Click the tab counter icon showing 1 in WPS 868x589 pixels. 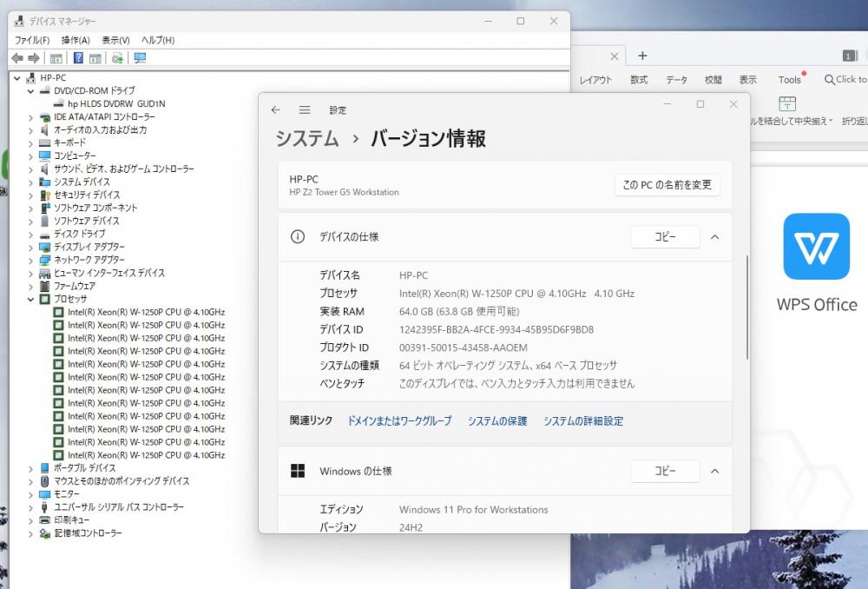point(850,56)
